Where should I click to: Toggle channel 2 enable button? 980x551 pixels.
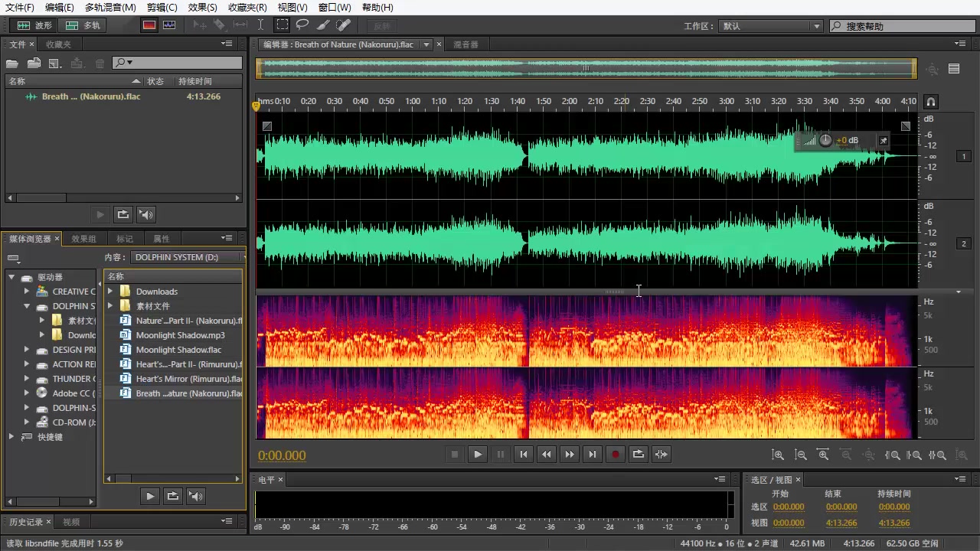click(964, 243)
